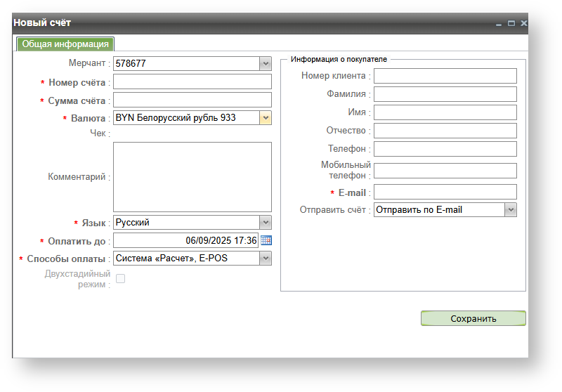Click the Фамилия input field
This screenshot has height=392, width=562.
coord(445,94)
